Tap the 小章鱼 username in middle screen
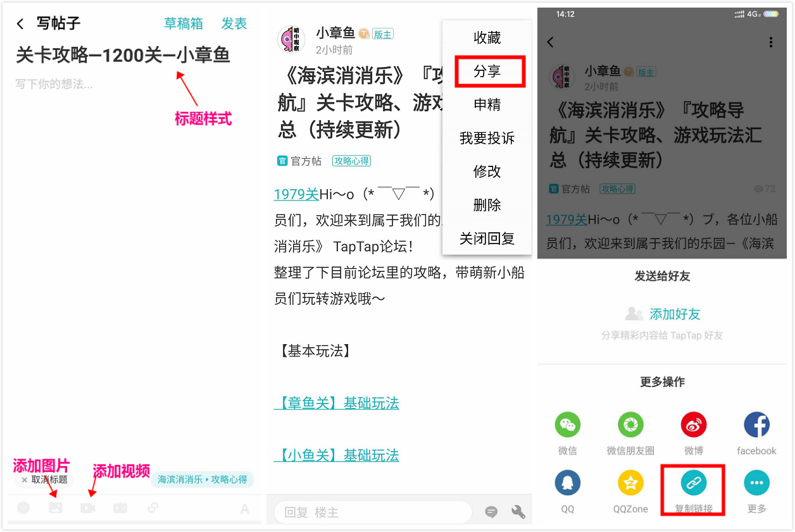 click(x=335, y=34)
